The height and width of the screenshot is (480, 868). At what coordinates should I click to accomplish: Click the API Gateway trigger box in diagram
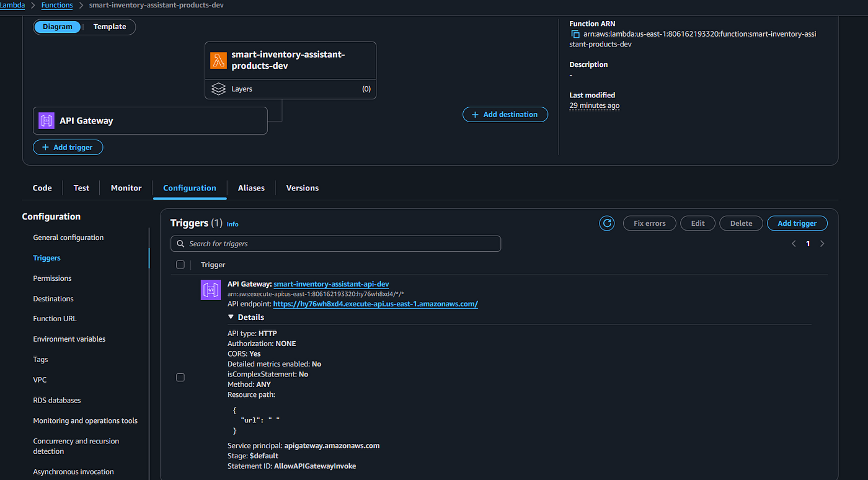[x=150, y=120]
